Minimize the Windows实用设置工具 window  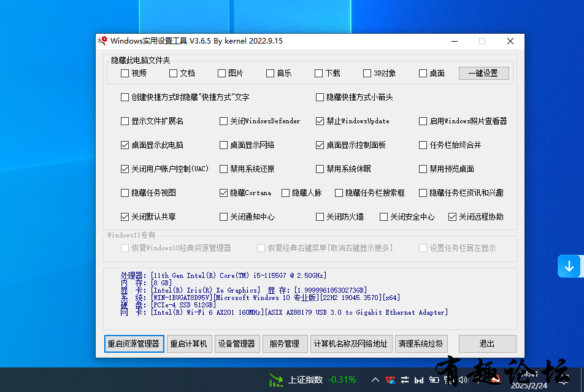tap(455, 41)
